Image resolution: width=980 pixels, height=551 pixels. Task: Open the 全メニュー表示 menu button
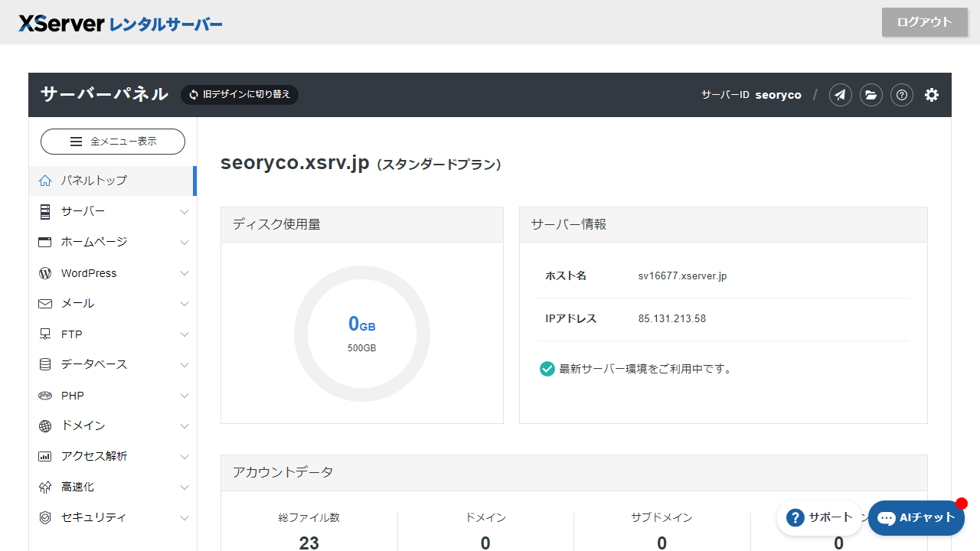(113, 142)
